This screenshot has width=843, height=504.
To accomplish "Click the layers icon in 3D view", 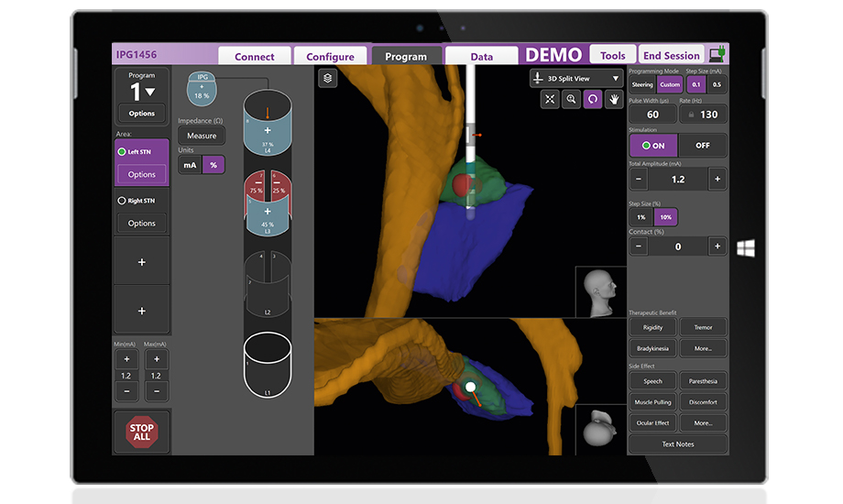I will (x=328, y=79).
